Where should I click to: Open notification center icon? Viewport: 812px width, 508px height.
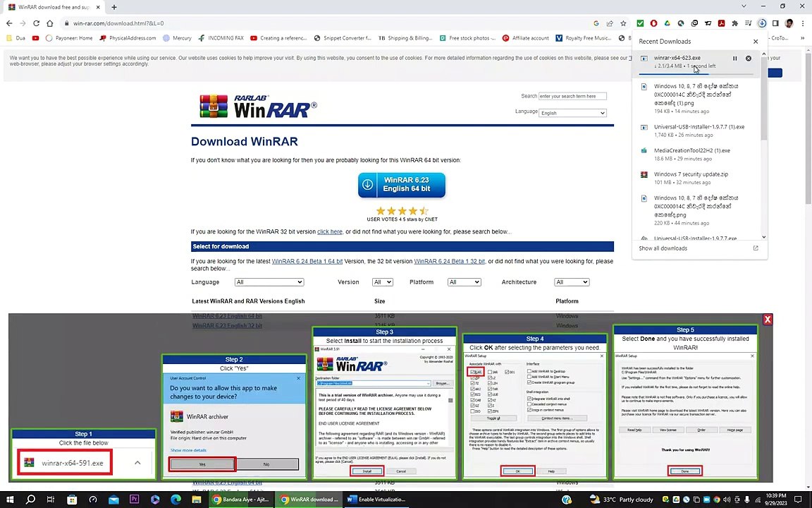click(798, 500)
